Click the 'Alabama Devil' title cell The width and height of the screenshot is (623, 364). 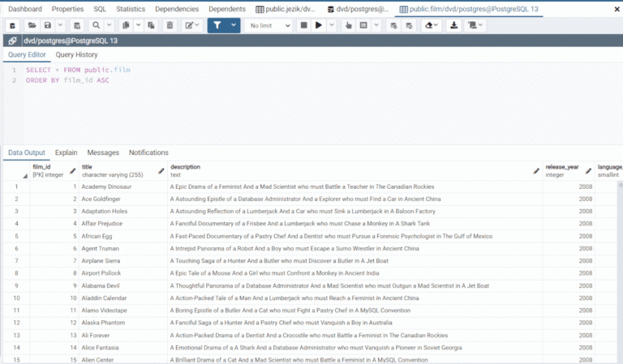click(x=123, y=286)
